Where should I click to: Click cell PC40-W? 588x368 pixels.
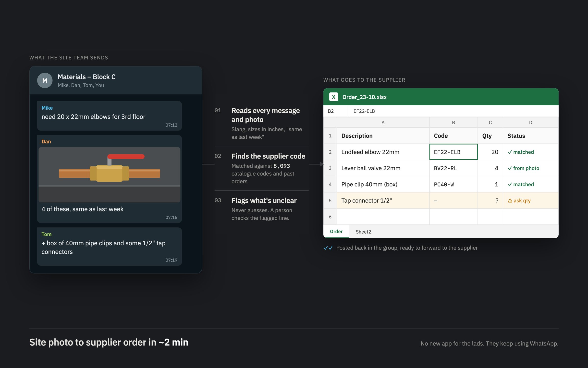pos(453,184)
